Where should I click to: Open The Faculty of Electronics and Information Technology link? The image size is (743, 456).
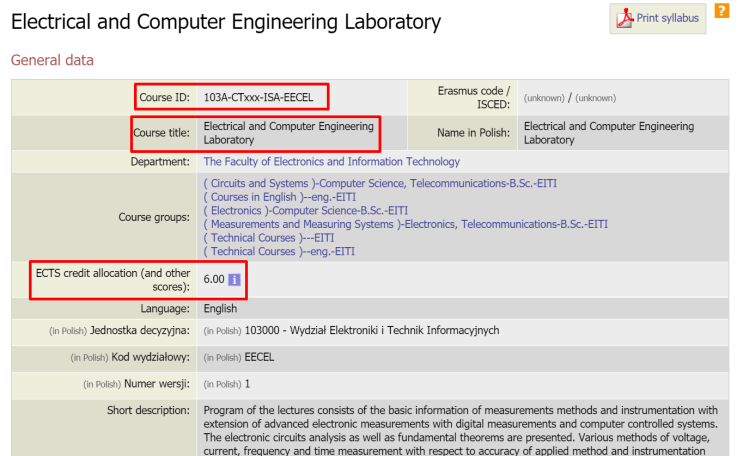click(332, 162)
